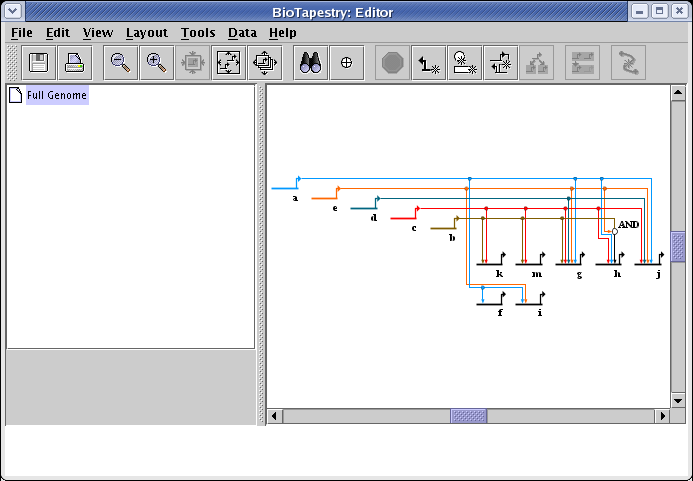The image size is (693, 481).
Task: Click the Print toolbar icon
Action: (74, 63)
